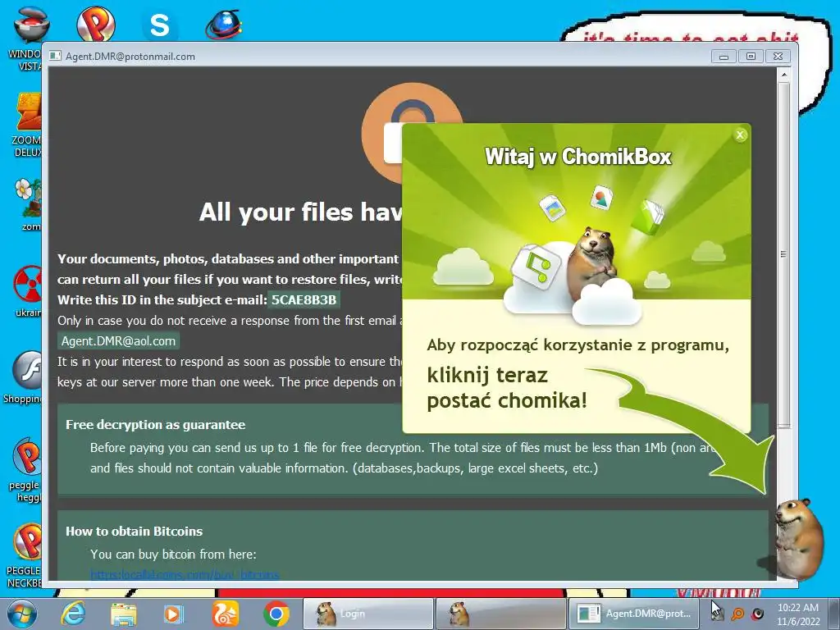840x630 pixels.
Task: Click the Windows Start orb
Action: (21, 614)
